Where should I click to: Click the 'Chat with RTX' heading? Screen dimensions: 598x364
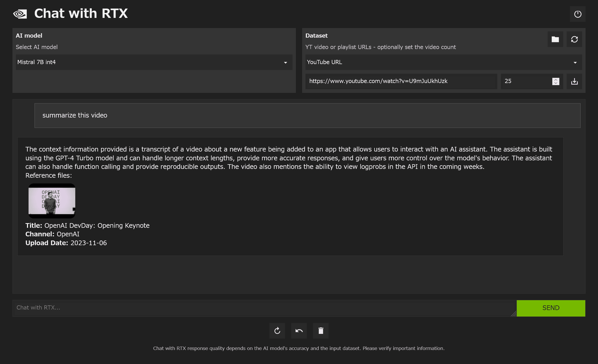tap(81, 13)
